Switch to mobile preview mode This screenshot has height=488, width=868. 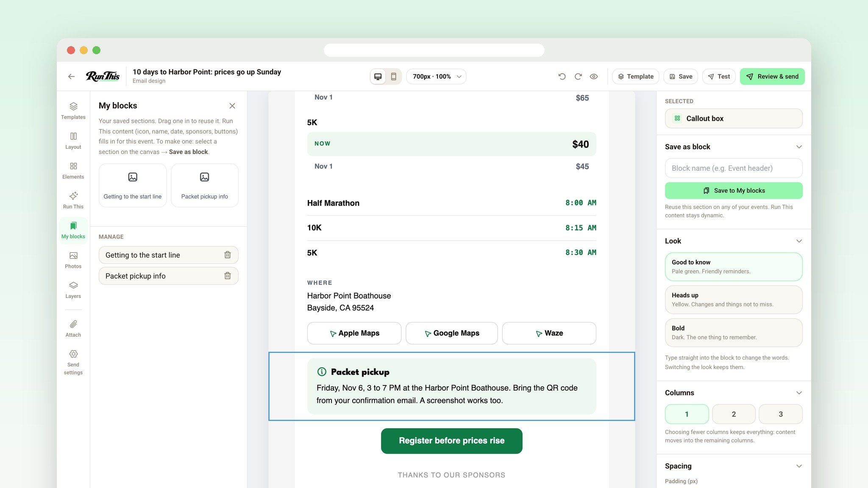[393, 77]
